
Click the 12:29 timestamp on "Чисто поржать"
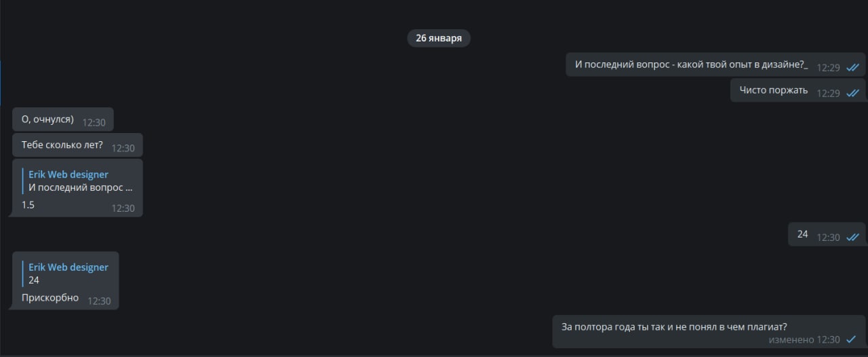coord(828,93)
